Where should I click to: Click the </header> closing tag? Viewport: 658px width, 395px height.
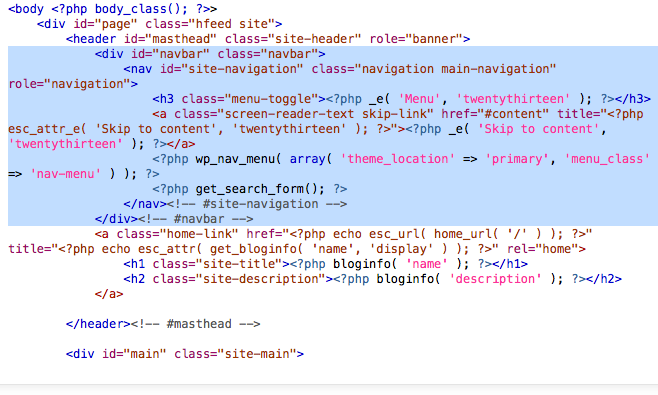pos(98,325)
